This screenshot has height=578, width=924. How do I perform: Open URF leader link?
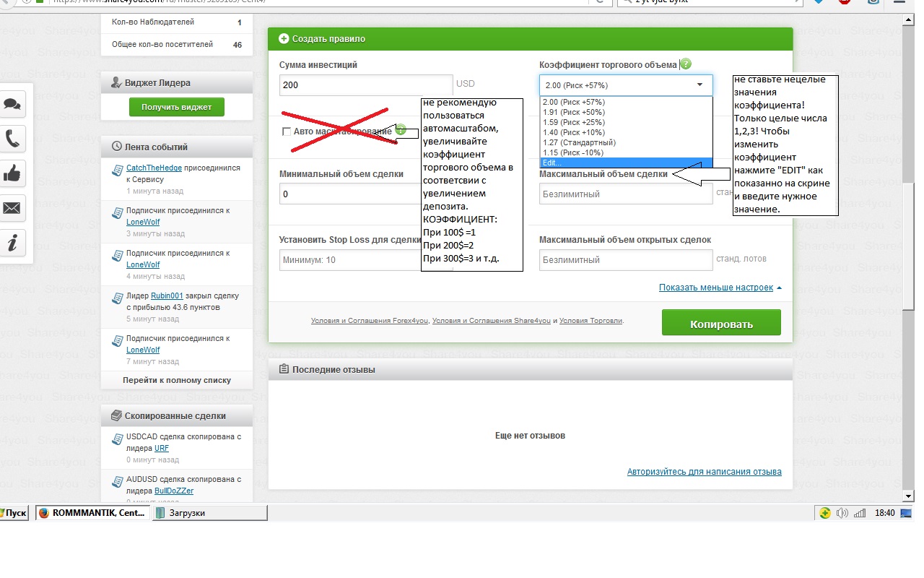coord(162,448)
